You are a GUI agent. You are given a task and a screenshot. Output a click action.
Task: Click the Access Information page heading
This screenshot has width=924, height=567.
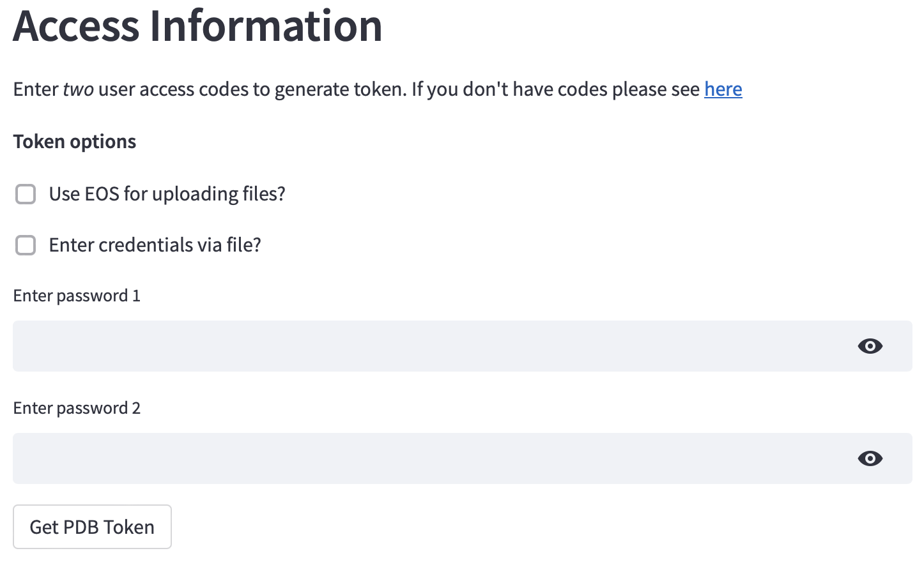pos(197,27)
